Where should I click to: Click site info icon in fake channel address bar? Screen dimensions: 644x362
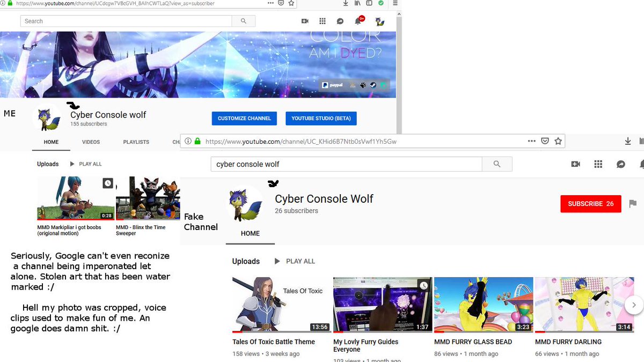188,142
